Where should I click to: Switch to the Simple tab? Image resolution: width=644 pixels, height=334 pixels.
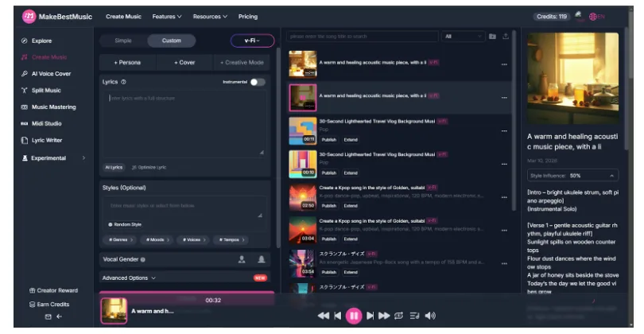[123, 41]
